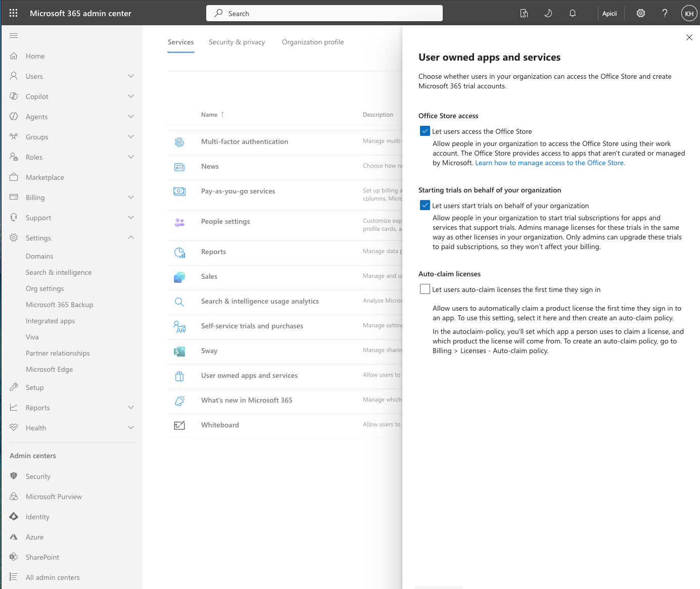Viewport: 700px width, 589px height.
Task: Uncheck Let users access the Office Store
Action: pyautogui.click(x=425, y=131)
